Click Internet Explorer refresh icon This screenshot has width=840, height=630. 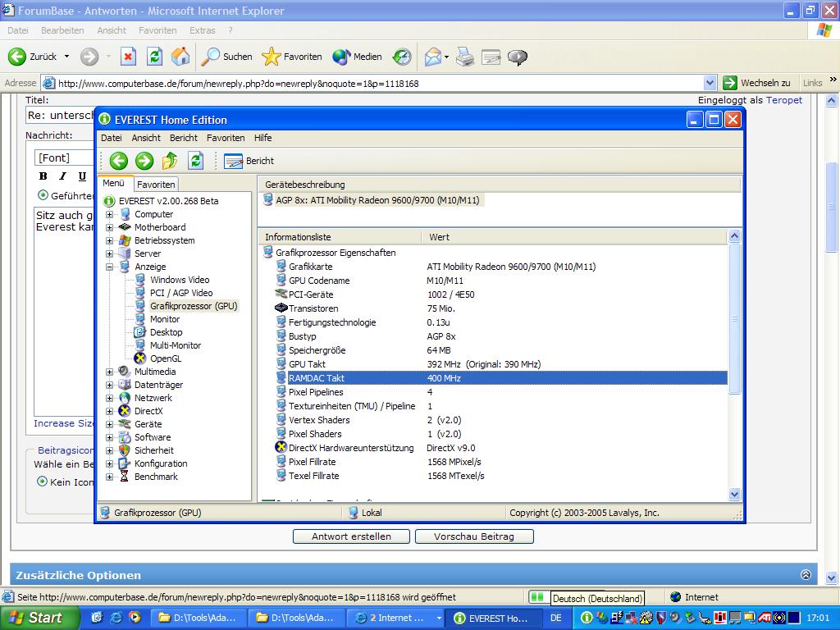(x=154, y=57)
